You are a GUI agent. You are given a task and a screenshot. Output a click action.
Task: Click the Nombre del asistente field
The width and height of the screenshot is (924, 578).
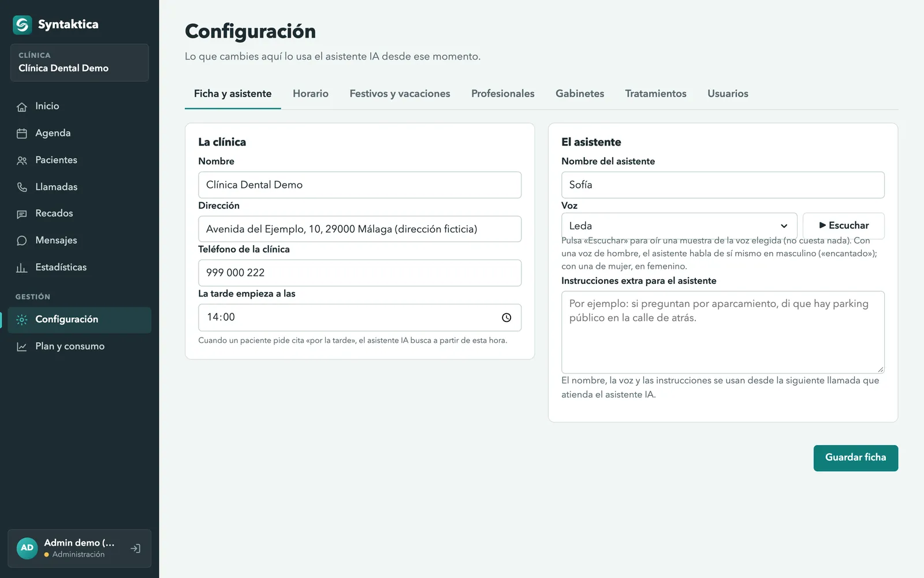[x=723, y=185]
